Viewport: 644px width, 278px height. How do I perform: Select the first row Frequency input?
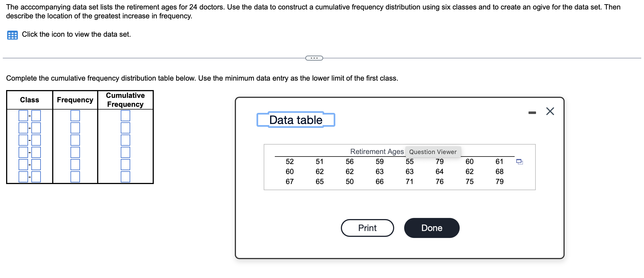pos(75,116)
